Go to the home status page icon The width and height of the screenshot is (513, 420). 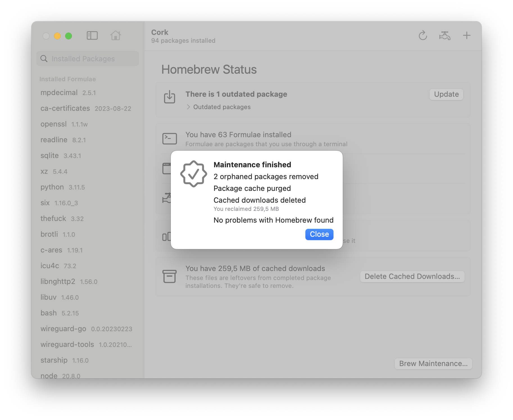[115, 35]
